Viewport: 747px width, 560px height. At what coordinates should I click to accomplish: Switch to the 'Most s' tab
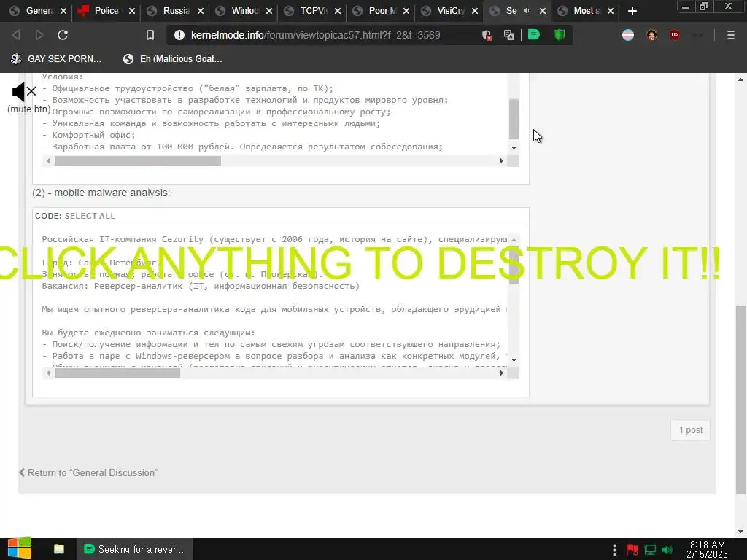click(x=587, y=10)
